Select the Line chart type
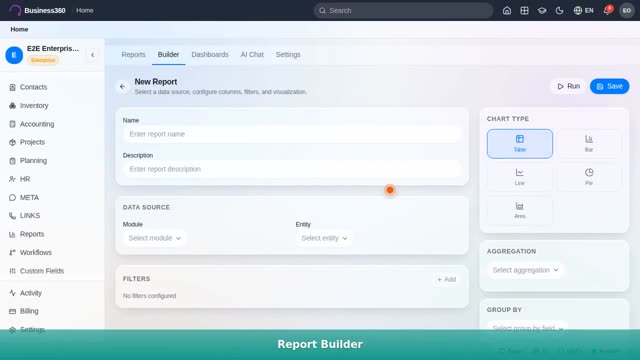 [x=520, y=177]
